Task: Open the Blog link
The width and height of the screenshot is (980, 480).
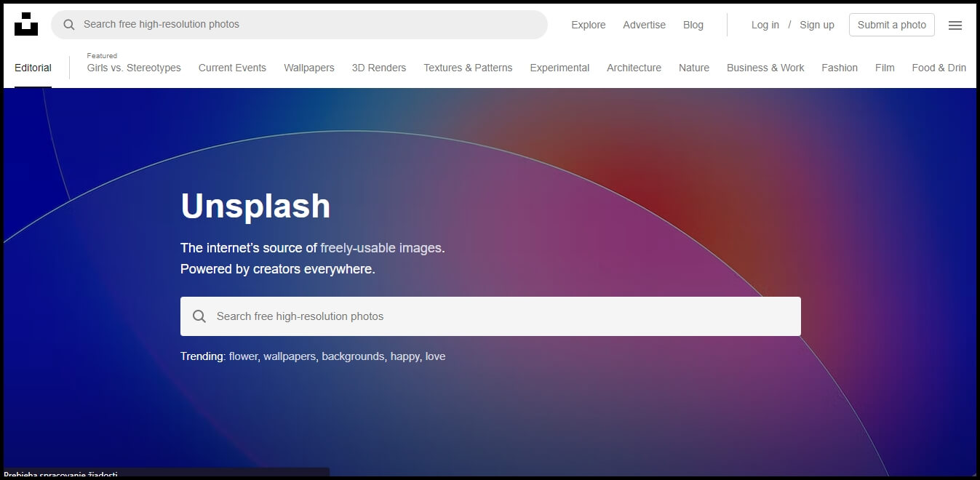Action: (x=693, y=25)
